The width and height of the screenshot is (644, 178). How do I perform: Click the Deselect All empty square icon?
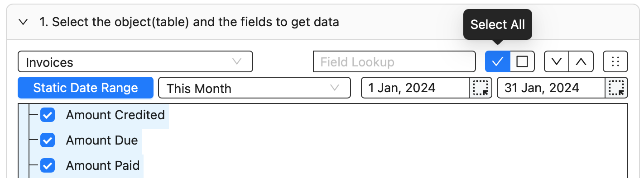522,61
